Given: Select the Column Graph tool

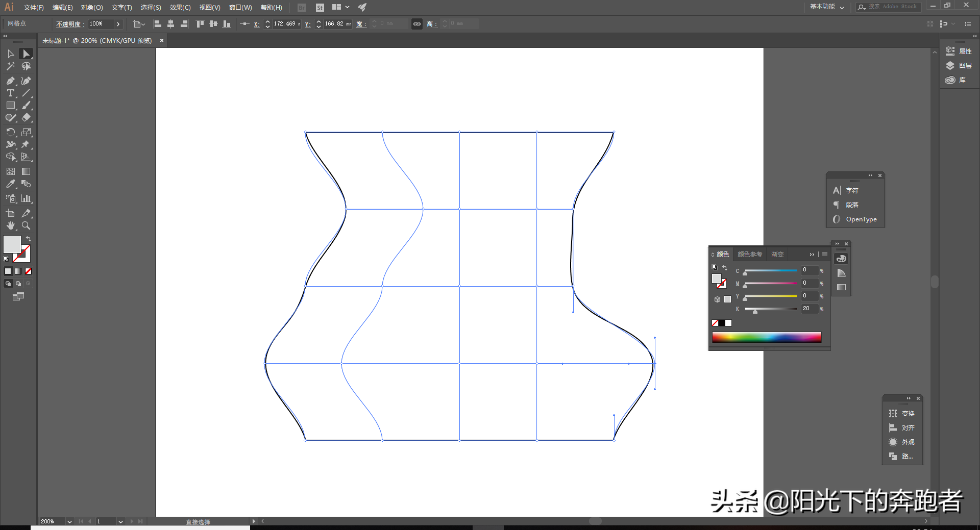Looking at the screenshot, I should (26, 198).
